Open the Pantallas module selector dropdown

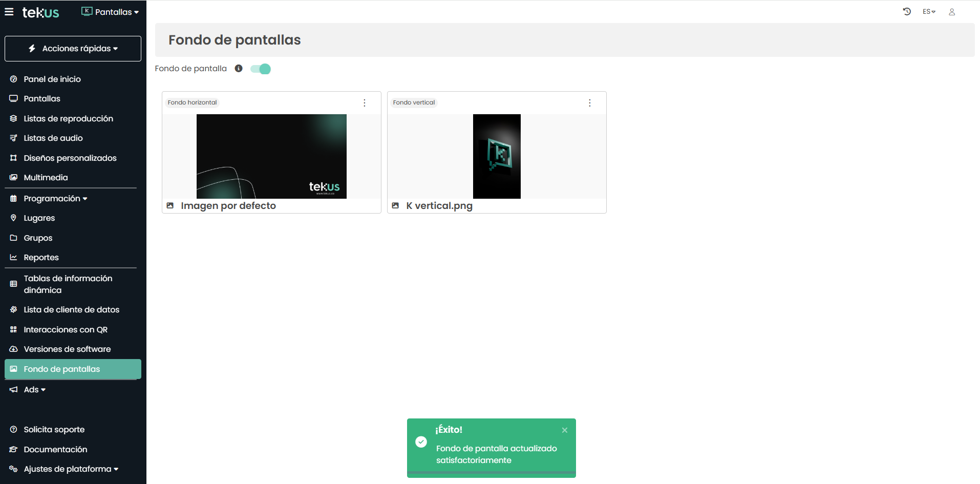click(110, 12)
